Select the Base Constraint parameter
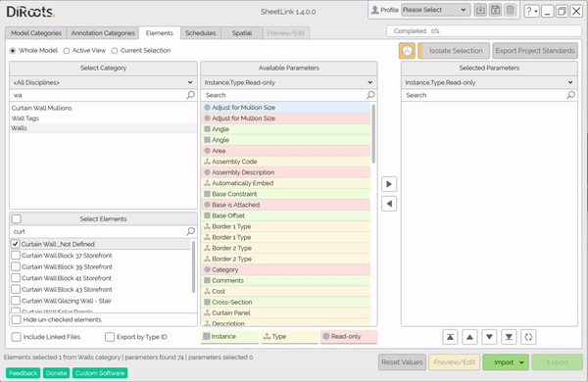 point(286,194)
